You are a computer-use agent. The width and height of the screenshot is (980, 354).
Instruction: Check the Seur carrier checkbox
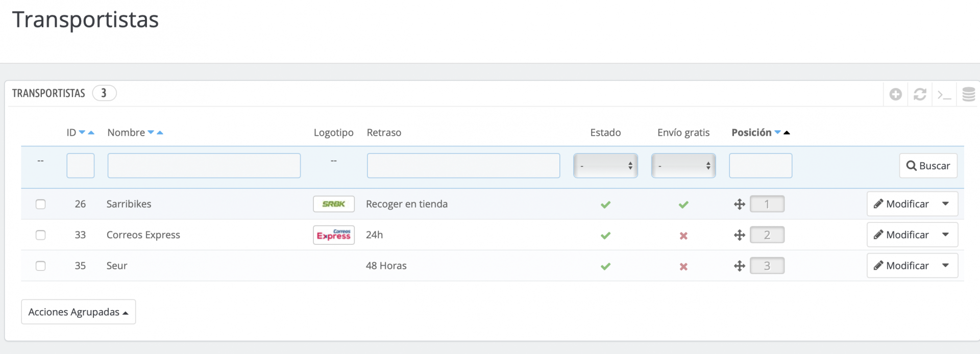(41, 266)
